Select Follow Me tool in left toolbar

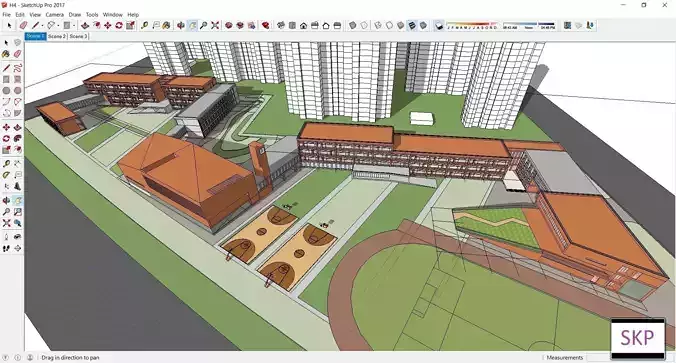[17, 139]
